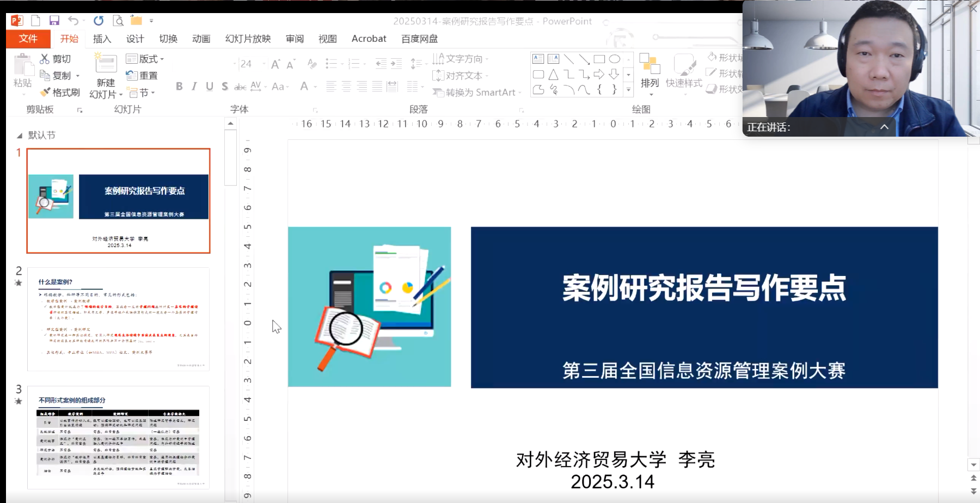980x503 pixels.
Task: Select slide 2 thumbnail 什么是案例?
Action: coord(118,319)
